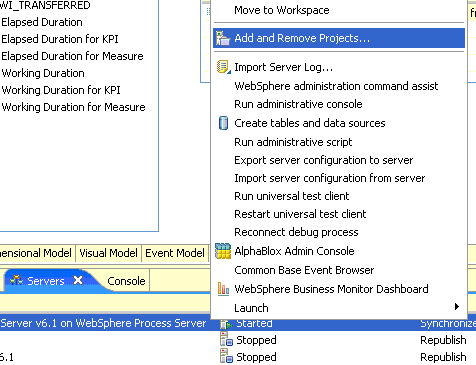Select Working Duration for Measure item
The width and height of the screenshot is (476, 365).
click(x=73, y=107)
